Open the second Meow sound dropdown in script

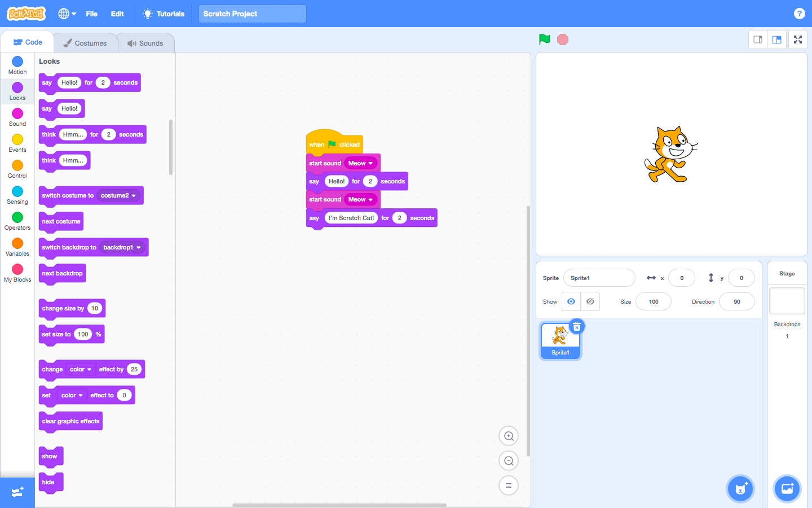point(360,199)
